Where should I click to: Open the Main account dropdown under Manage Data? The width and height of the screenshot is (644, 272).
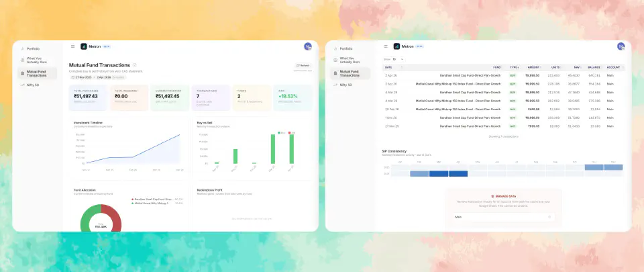[x=503, y=217]
